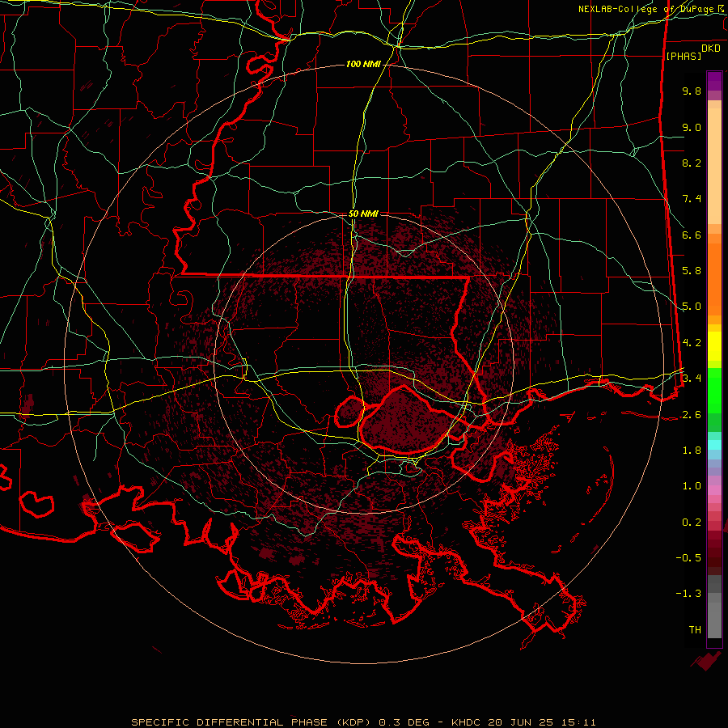The image size is (728, 728).
Task: Select the 8.2 value on the color scale
Action: 692,163
